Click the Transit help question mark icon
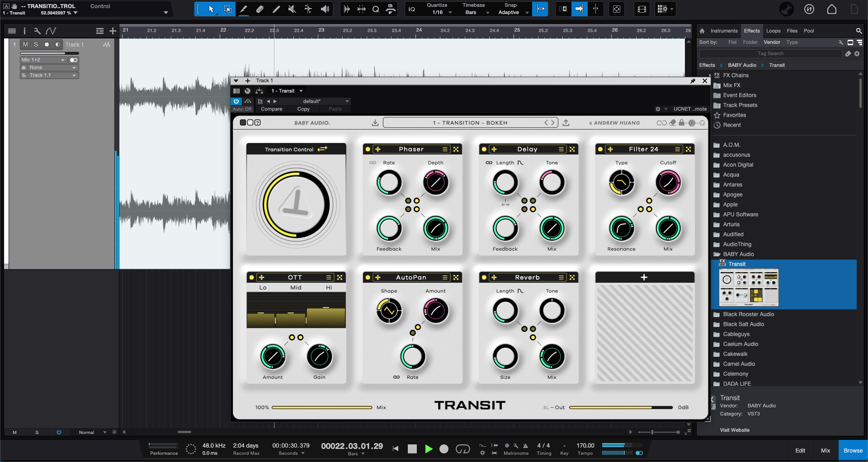This screenshot has width=868, height=462. [x=258, y=122]
